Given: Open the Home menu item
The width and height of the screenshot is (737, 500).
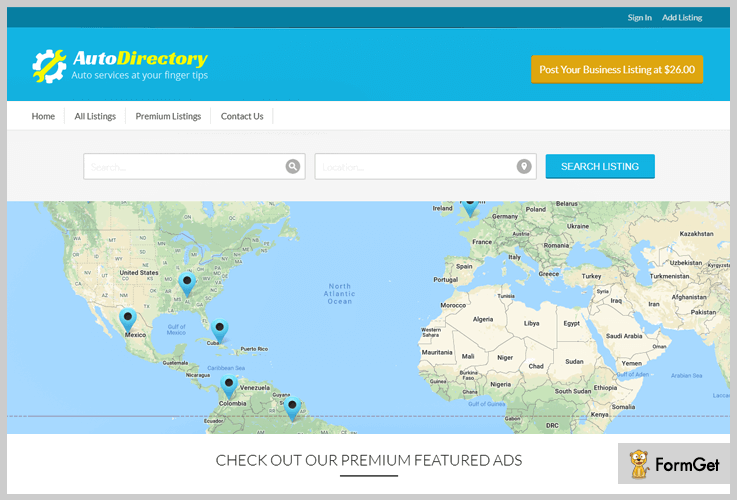Looking at the screenshot, I should click(x=43, y=116).
